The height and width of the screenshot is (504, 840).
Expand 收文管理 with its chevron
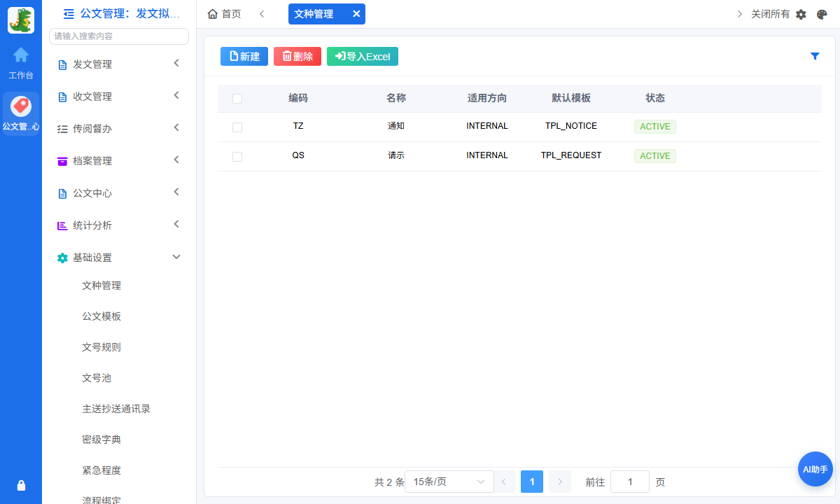coord(176,95)
